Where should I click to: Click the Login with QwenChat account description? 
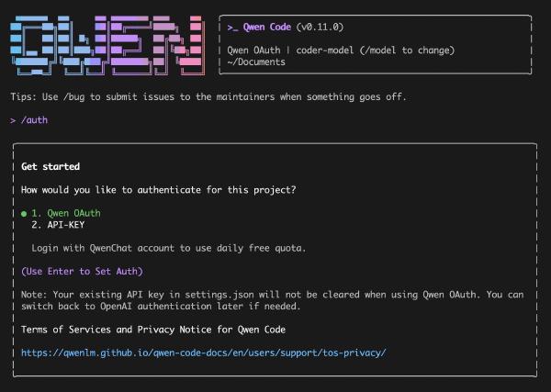coord(169,248)
